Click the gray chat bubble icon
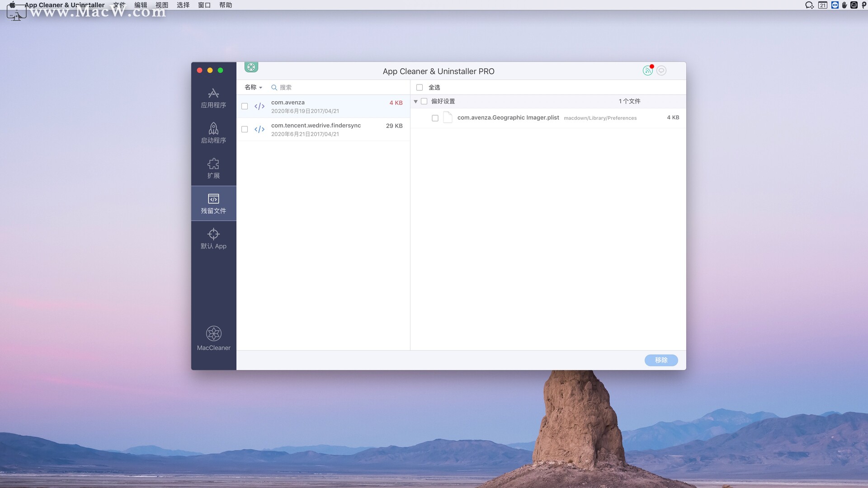 point(661,70)
